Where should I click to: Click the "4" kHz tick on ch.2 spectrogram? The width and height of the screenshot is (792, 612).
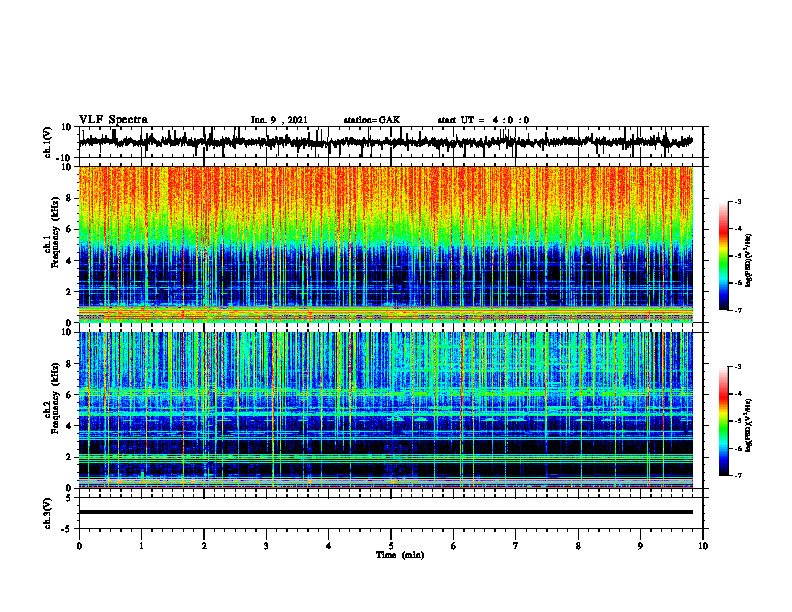pos(70,426)
